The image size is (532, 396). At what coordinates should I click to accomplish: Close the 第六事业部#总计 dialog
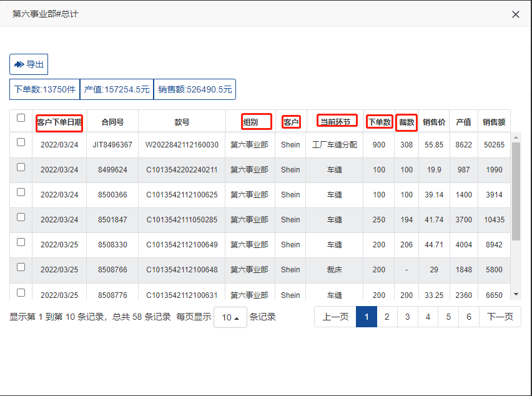(x=516, y=14)
